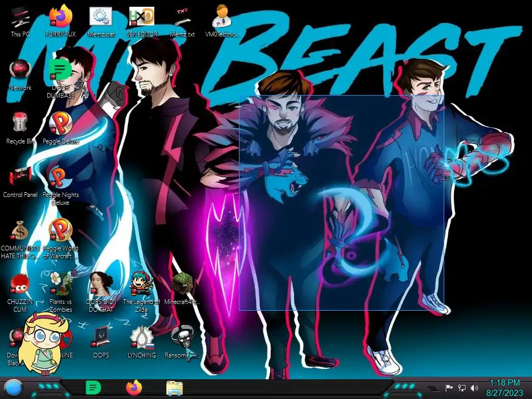Open the volume speaker tray icon

(474, 388)
